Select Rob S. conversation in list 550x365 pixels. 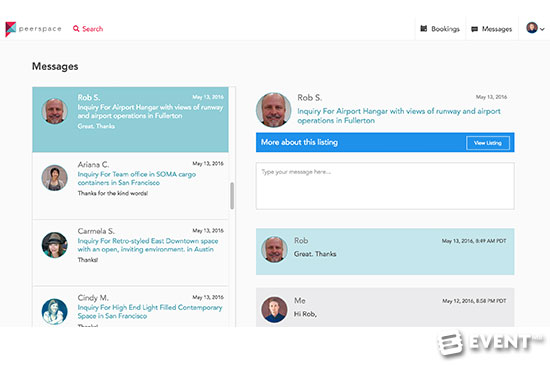[x=130, y=120]
